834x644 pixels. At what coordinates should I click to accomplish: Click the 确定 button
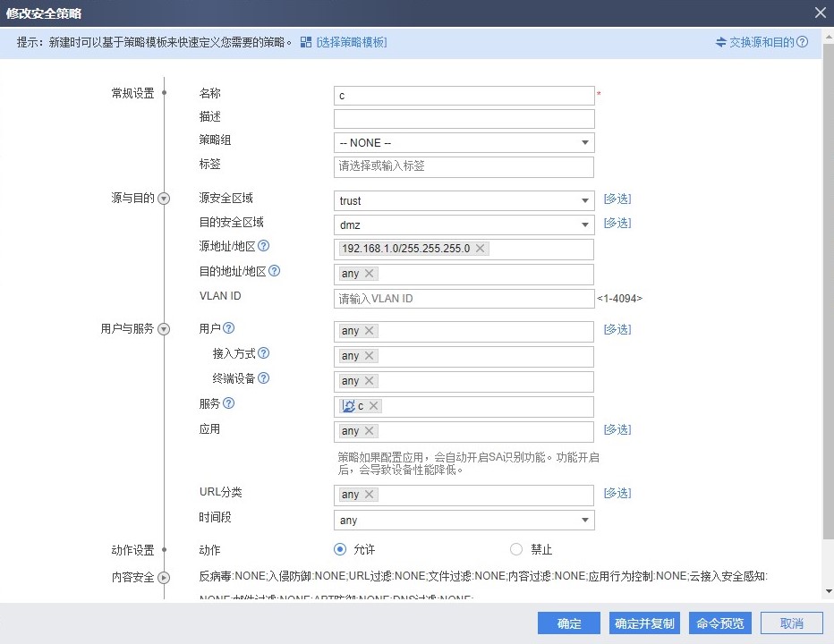[x=568, y=623]
